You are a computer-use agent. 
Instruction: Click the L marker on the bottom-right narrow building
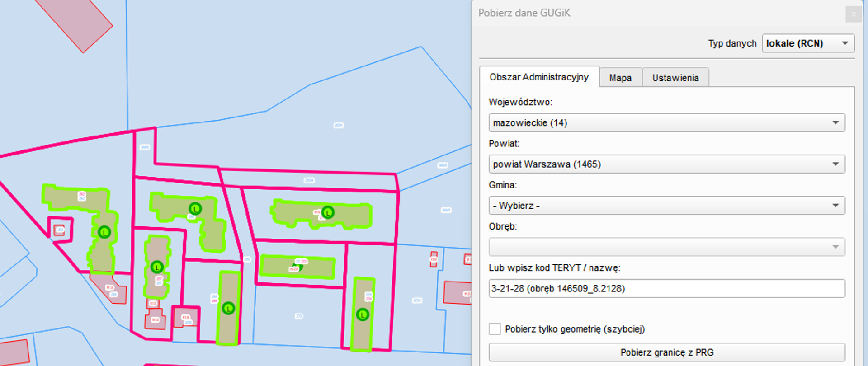tap(363, 314)
